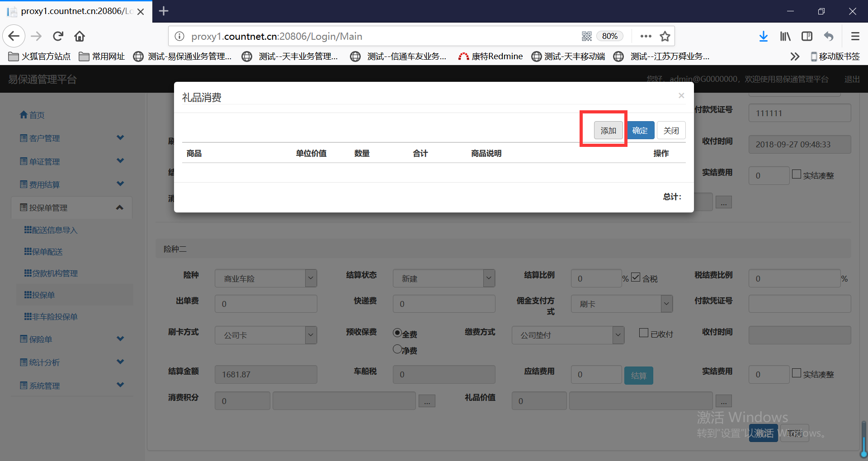Check the 已收付 checkbox
868x461 pixels.
click(644, 333)
